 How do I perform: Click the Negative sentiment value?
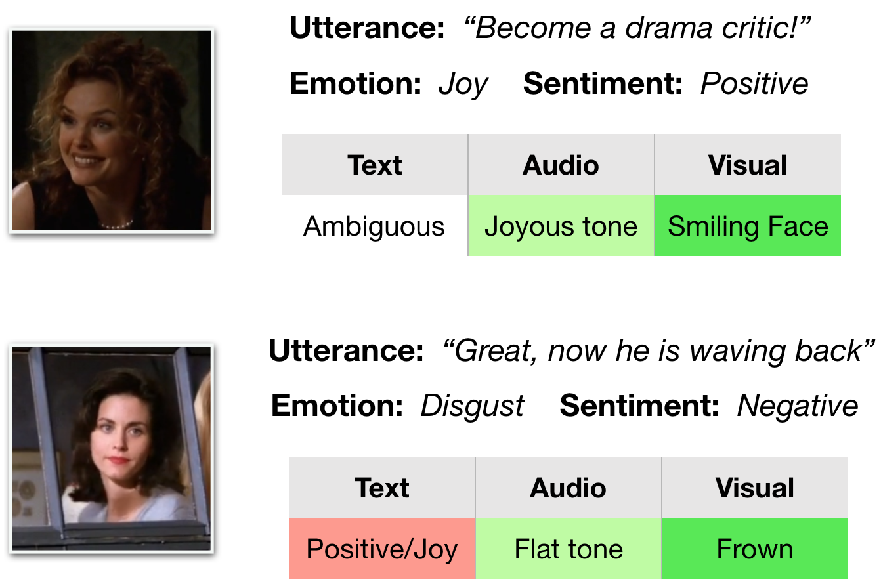tap(797, 406)
